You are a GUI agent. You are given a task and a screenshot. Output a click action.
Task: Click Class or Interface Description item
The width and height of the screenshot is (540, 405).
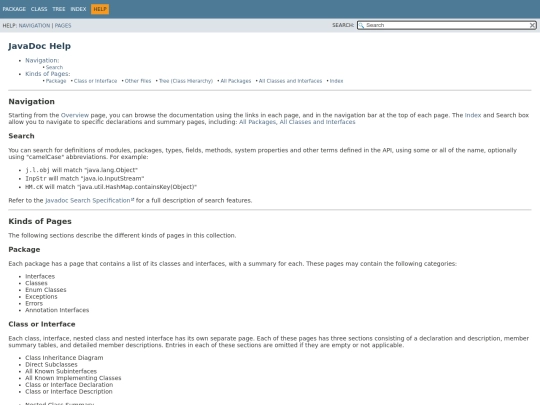tap(69, 392)
